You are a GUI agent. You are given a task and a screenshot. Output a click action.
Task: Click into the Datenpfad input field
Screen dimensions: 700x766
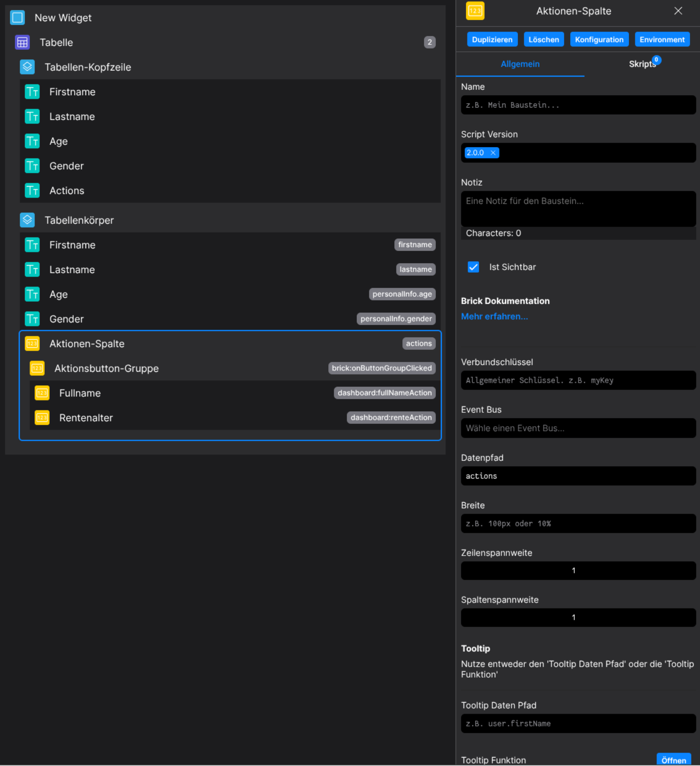(x=578, y=476)
